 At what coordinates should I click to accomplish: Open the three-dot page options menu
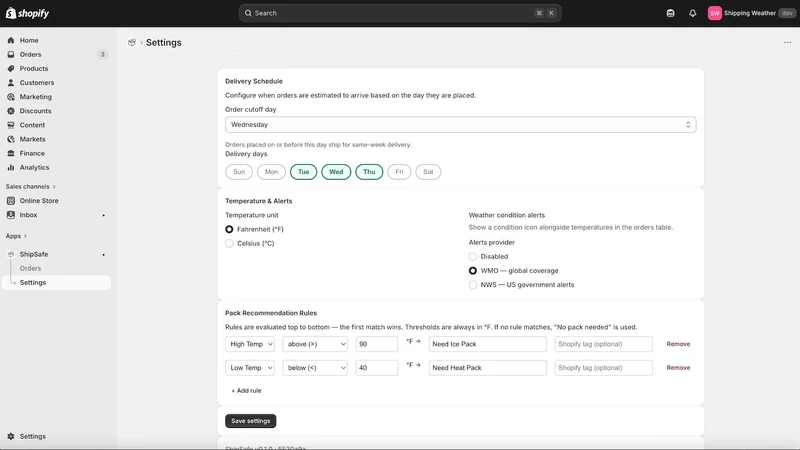point(787,42)
